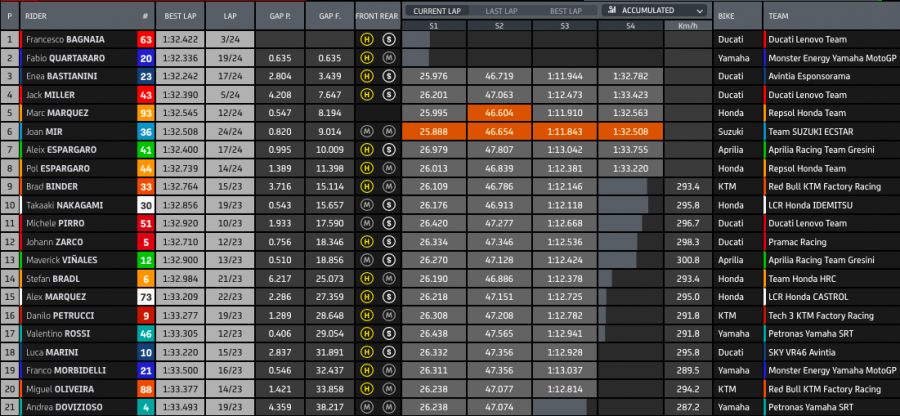Click Bagnaia's hard front tyre icon

366,40
